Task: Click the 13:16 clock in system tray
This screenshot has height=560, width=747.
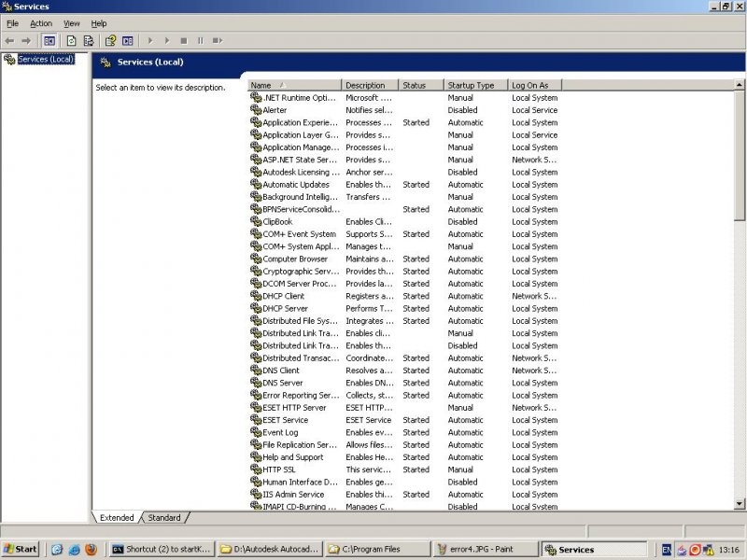Action: click(x=729, y=550)
